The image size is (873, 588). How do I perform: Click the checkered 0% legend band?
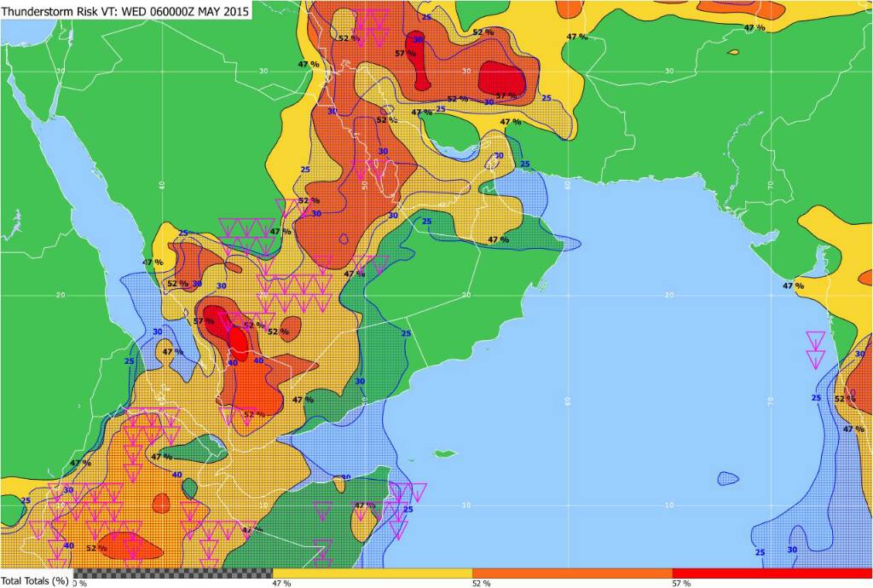[x=173, y=573]
